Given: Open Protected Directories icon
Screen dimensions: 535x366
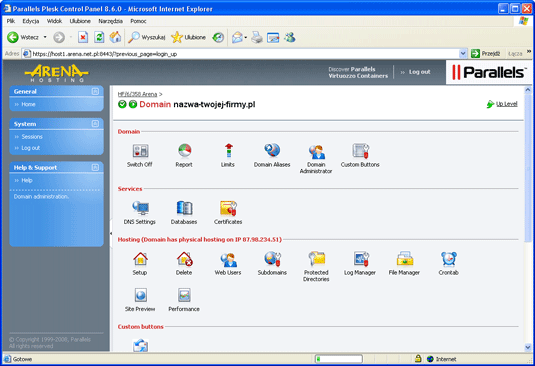Looking at the screenshot, I should [316, 259].
